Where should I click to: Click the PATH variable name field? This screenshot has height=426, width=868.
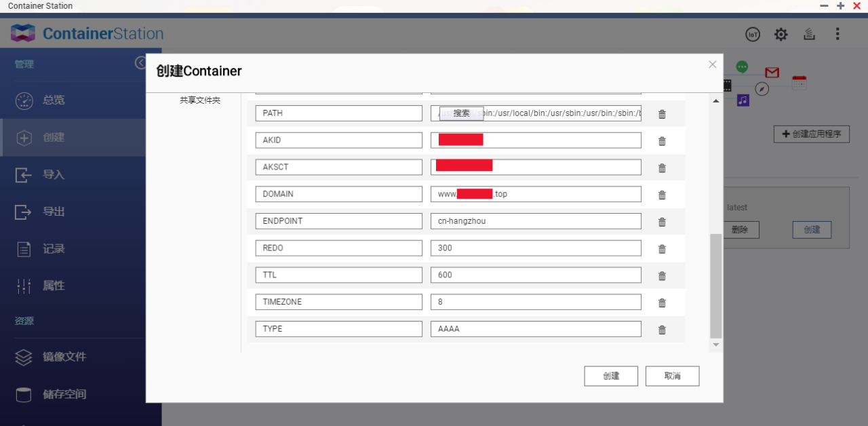pos(339,113)
